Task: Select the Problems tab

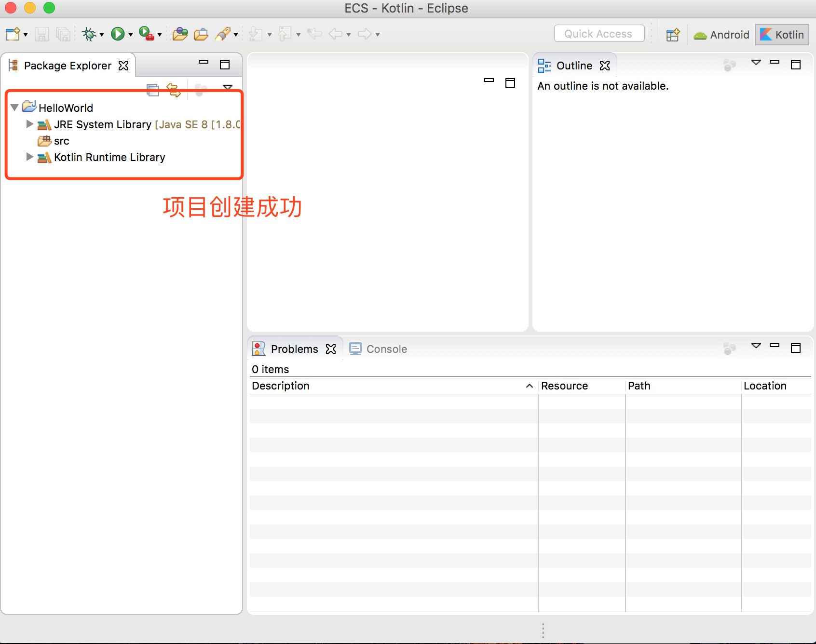Action: click(x=294, y=349)
